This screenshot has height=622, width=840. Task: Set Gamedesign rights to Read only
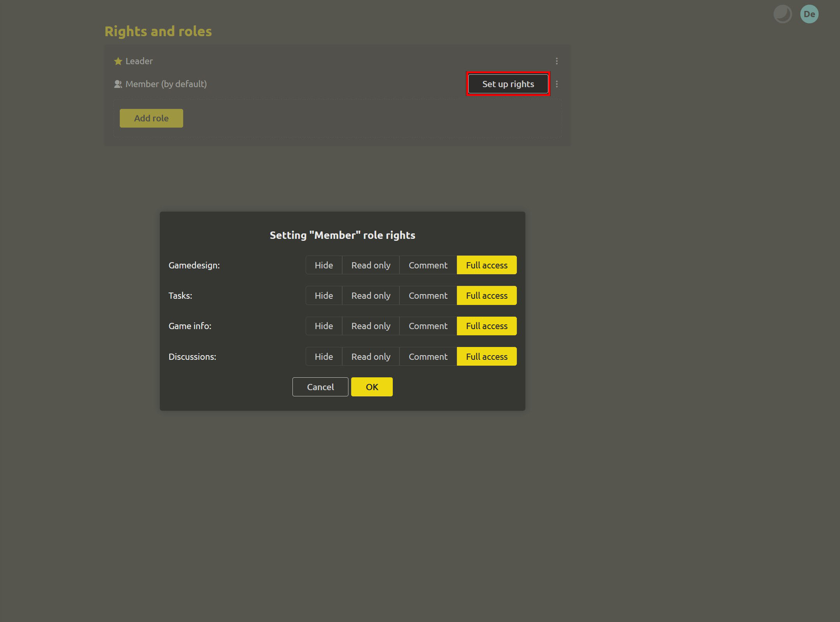(x=371, y=265)
